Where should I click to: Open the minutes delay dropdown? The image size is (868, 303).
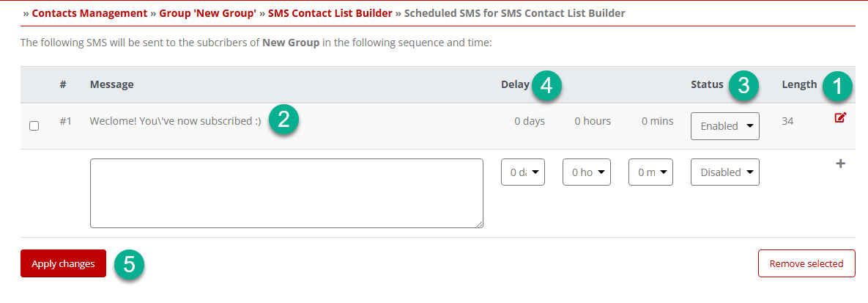click(x=651, y=172)
